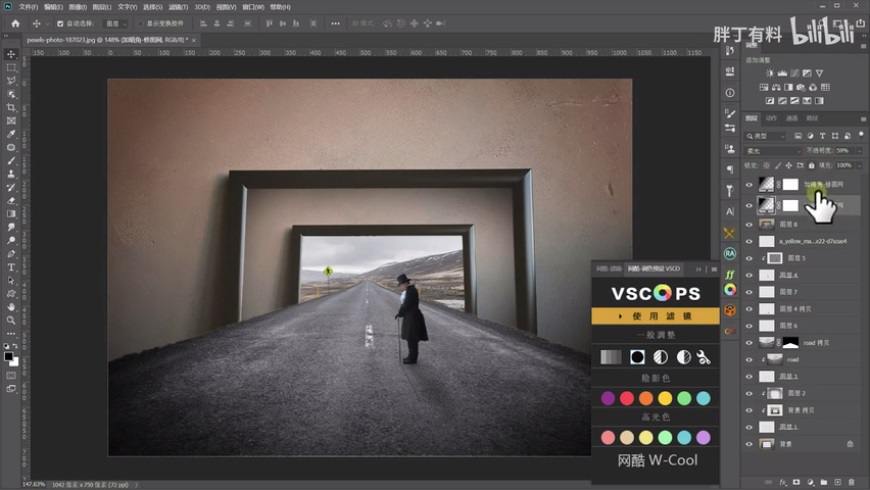Hide the 'road 拷贝' layer

[x=749, y=342]
